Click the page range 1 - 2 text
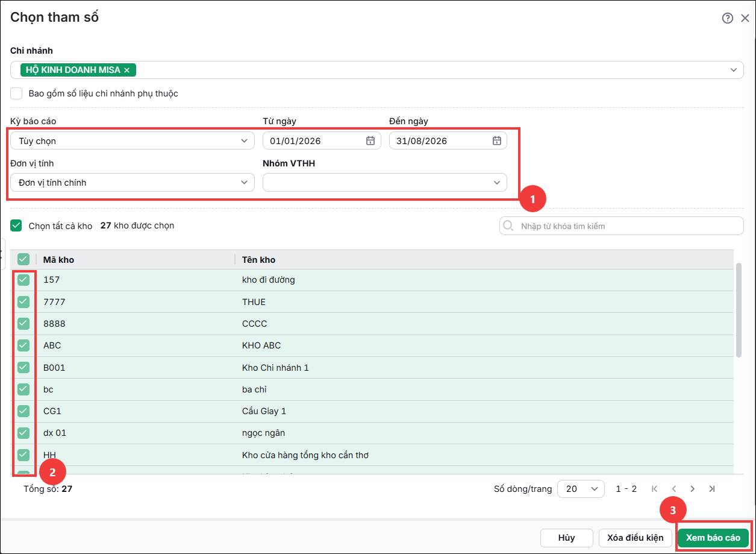Screen dimensions: 756x554 tap(626, 489)
